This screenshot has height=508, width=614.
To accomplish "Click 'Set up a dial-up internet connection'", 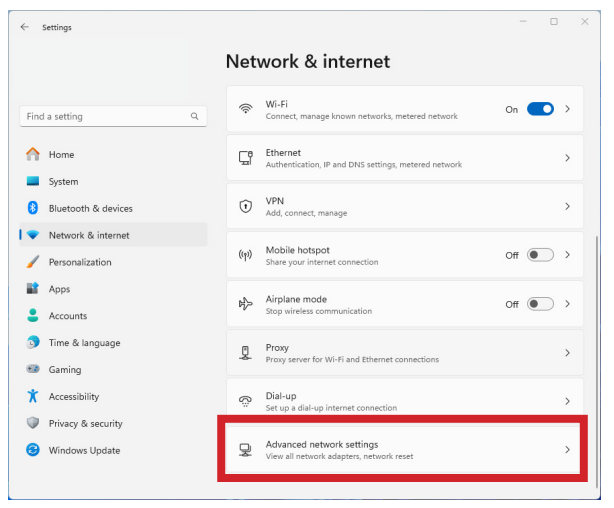I will (x=331, y=408).
